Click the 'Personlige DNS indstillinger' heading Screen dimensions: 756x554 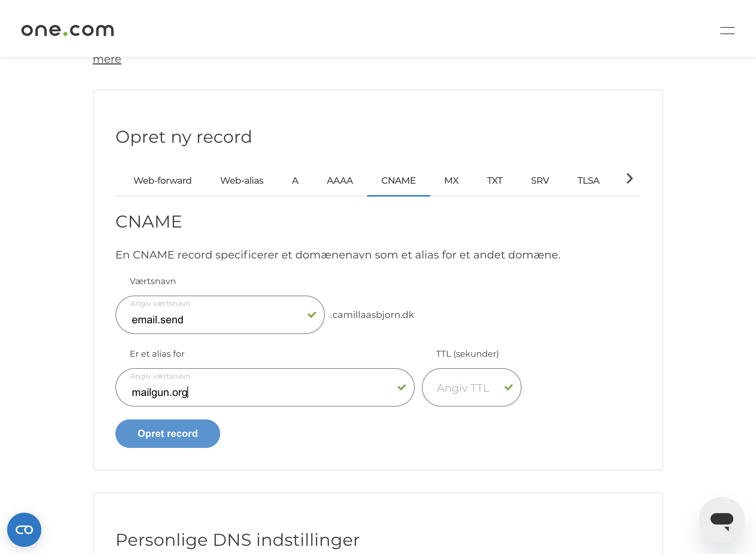click(238, 540)
